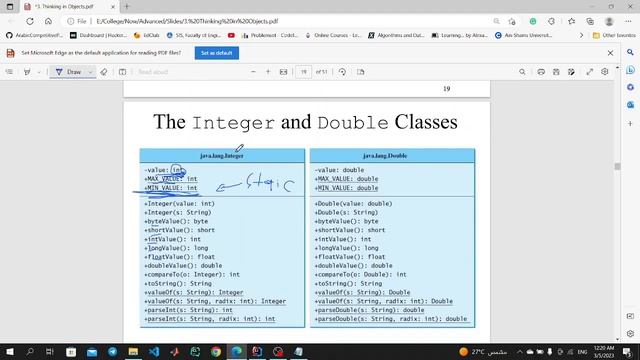Open Windows taskbar search
Viewport: 640px width, 360px height.
point(30,351)
